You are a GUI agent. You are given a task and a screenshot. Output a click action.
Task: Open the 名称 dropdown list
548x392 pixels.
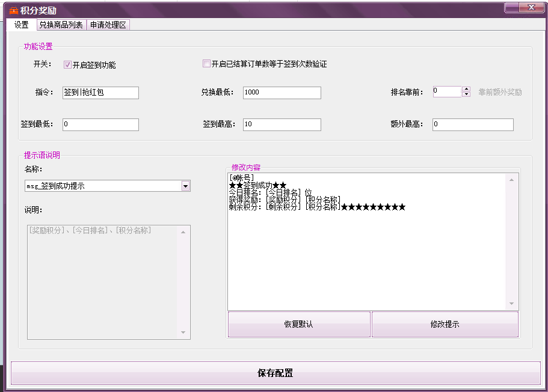tap(186, 186)
